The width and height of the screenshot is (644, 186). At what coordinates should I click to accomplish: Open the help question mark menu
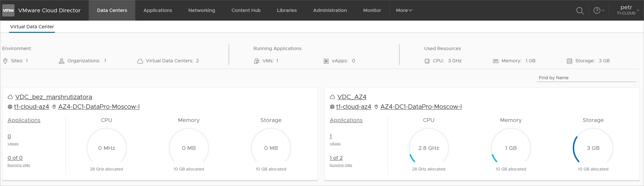point(599,11)
